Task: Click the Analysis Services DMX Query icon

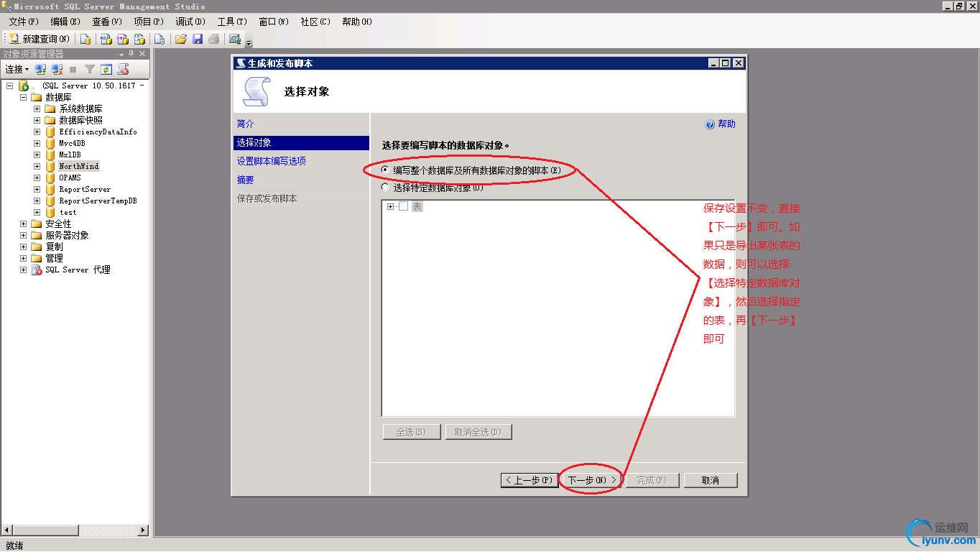Action: coord(123,39)
